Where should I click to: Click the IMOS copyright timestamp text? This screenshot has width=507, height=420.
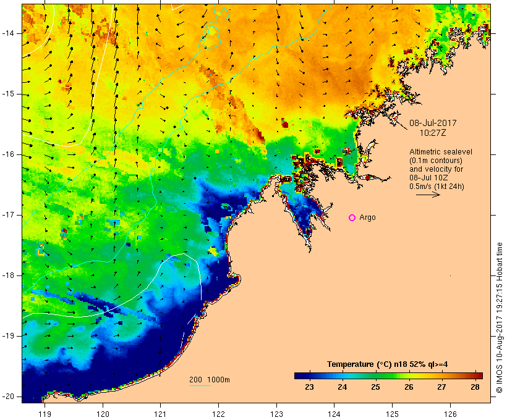(x=500, y=317)
